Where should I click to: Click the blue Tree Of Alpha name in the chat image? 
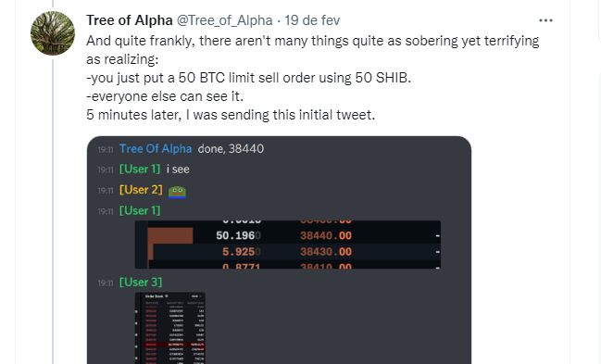click(156, 149)
